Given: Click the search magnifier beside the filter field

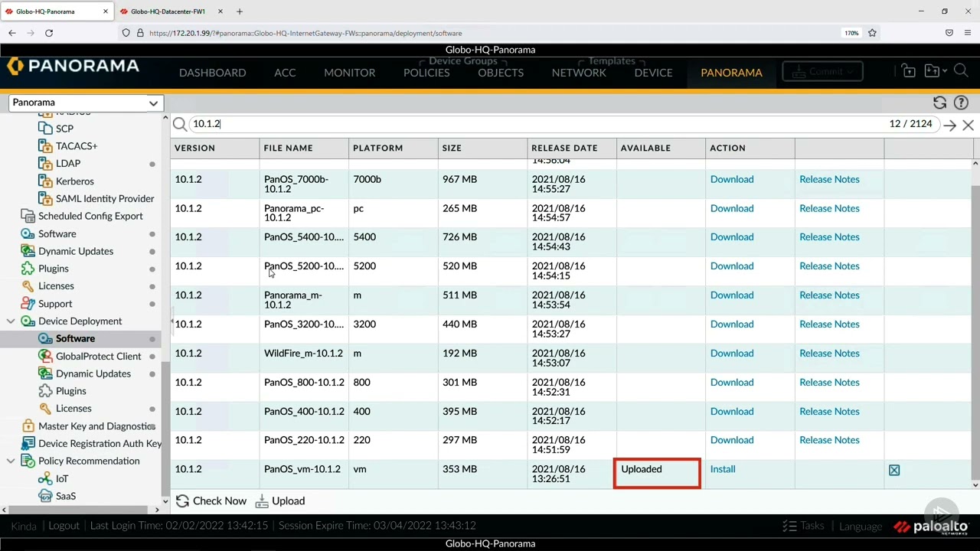Looking at the screenshot, I should 179,124.
